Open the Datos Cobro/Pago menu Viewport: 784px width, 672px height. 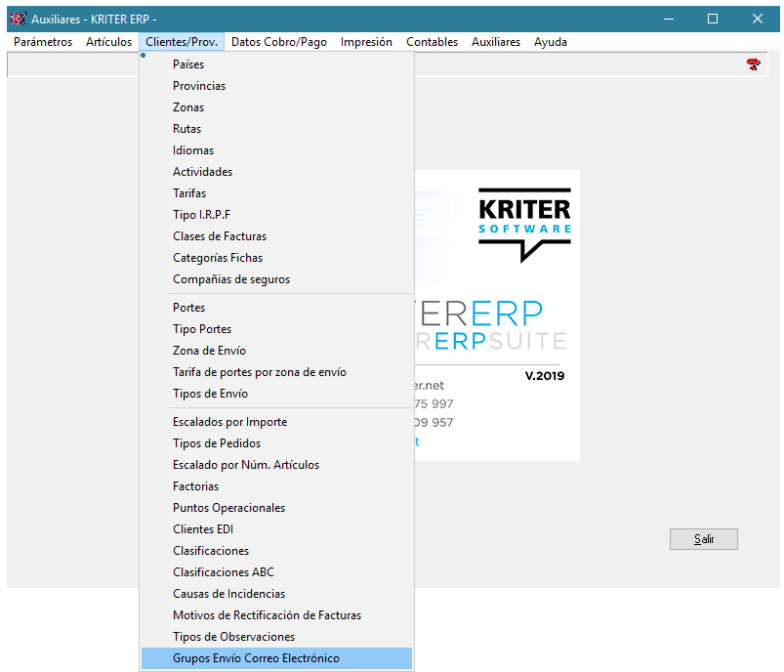[279, 42]
